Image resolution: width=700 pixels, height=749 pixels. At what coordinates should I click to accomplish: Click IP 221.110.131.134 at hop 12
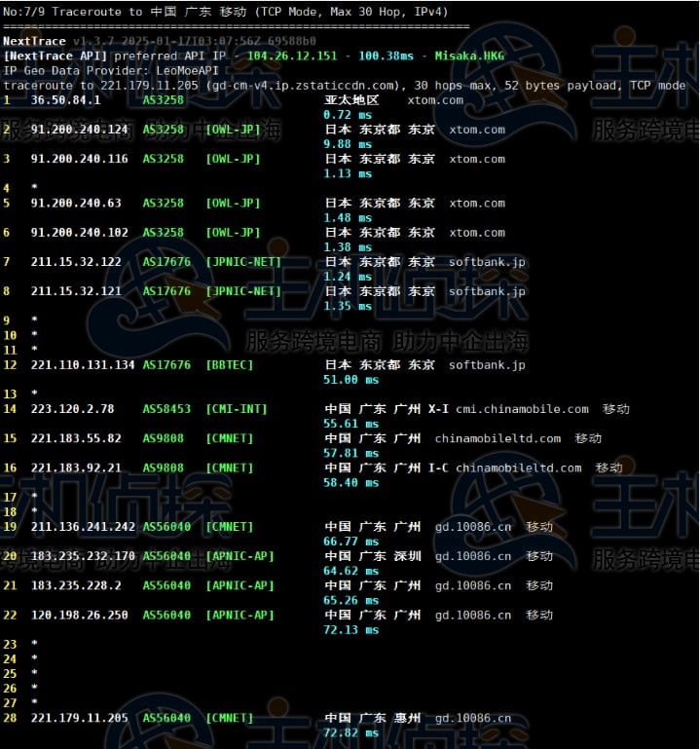(x=83, y=365)
